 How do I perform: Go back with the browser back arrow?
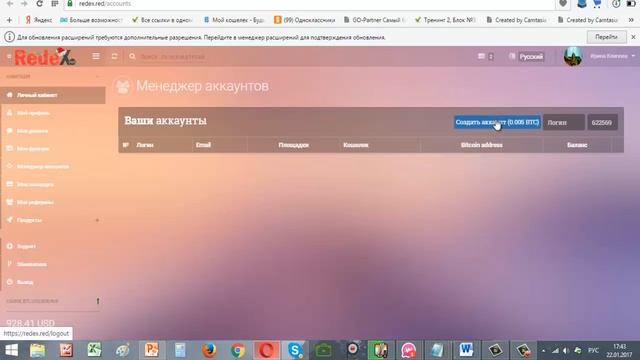coord(10,4)
